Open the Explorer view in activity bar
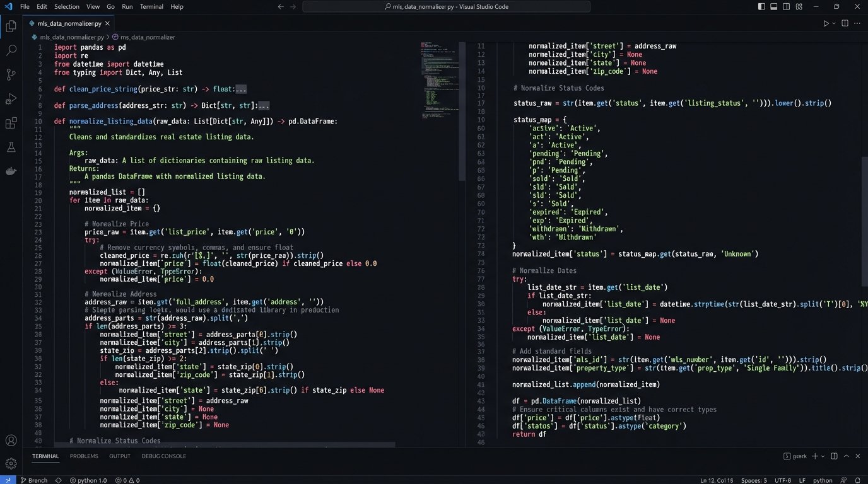Image resolution: width=868 pixels, height=484 pixels. pos(11,26)
